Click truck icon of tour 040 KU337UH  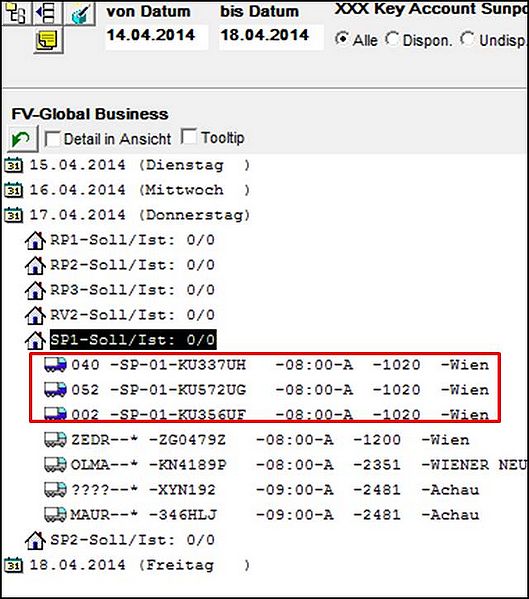tap(55, 365)
